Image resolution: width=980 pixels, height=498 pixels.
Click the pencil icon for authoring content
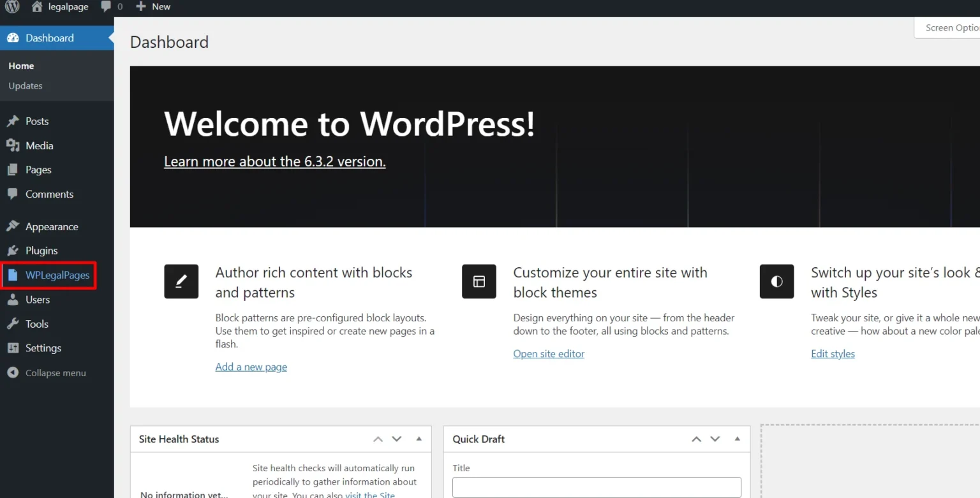(x=181, y=281)
